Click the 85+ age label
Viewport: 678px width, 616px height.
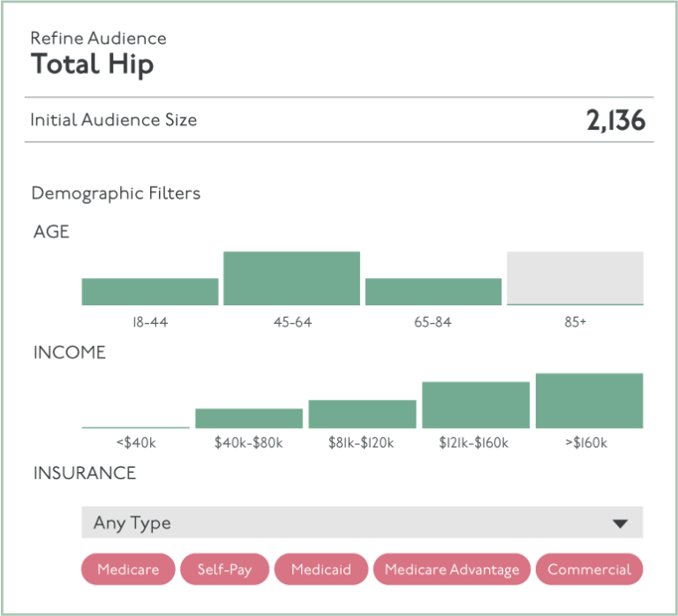[575, 322]
